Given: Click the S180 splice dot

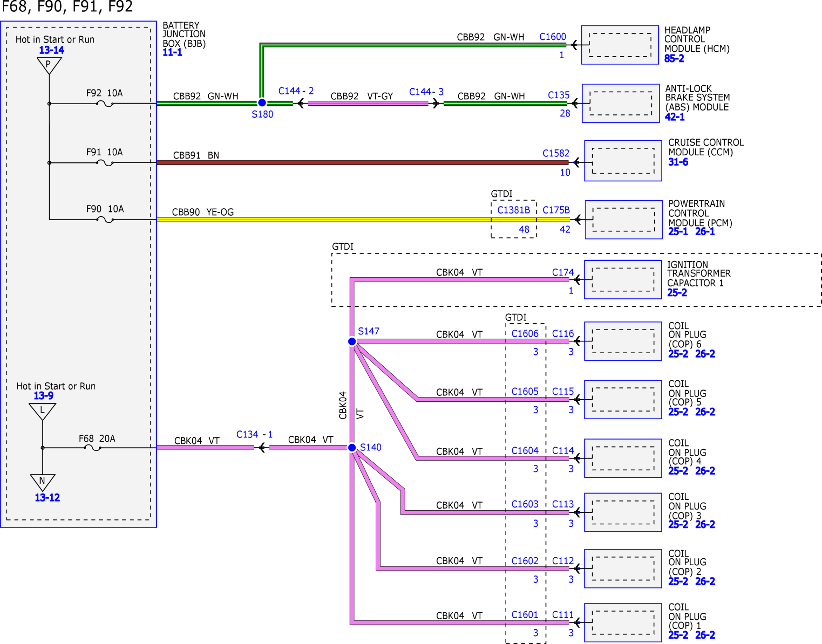Looking at the screenshot, I should (262, 103).
